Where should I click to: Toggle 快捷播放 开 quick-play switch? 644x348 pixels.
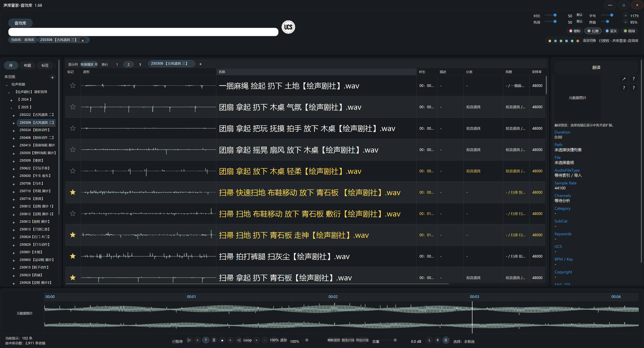(89, 65)
